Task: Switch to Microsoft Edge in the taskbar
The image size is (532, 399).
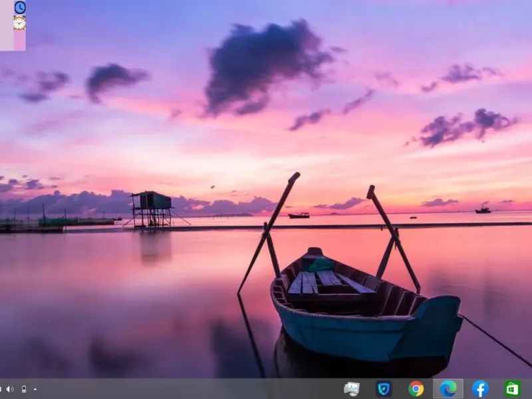Action: (x=448, y=389)
